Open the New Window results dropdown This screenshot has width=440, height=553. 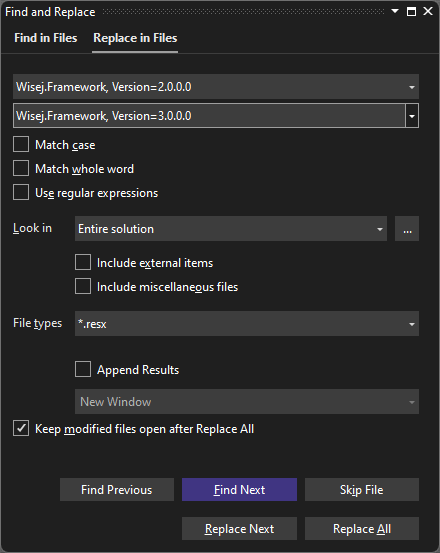(247, 402)
